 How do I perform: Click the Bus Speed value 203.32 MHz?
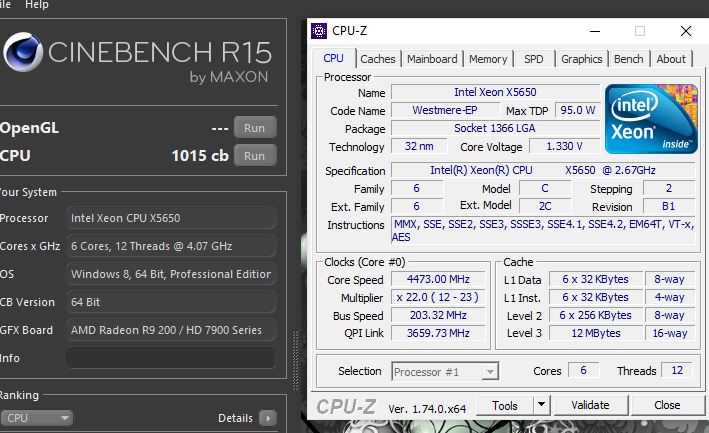(x=438, y=315)
